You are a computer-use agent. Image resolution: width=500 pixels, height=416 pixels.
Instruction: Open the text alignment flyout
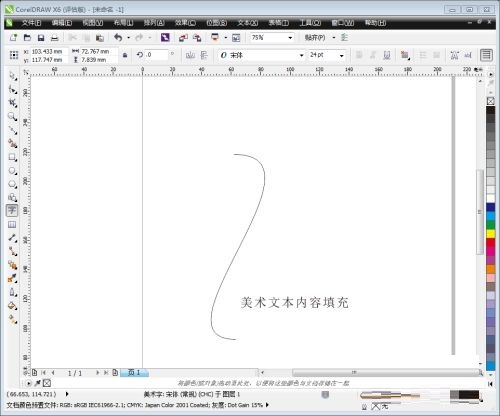point(405,55)
